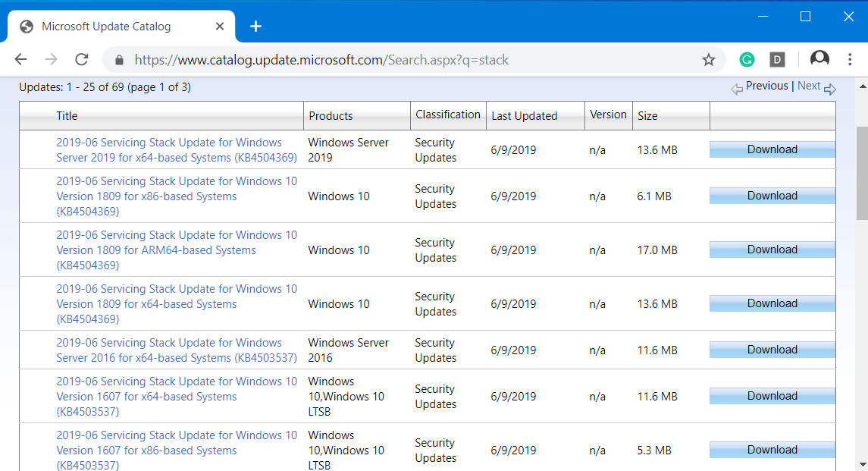Open the Grammarly extension icon
This screenshot has width=868, height=471.
click(747, 60)
